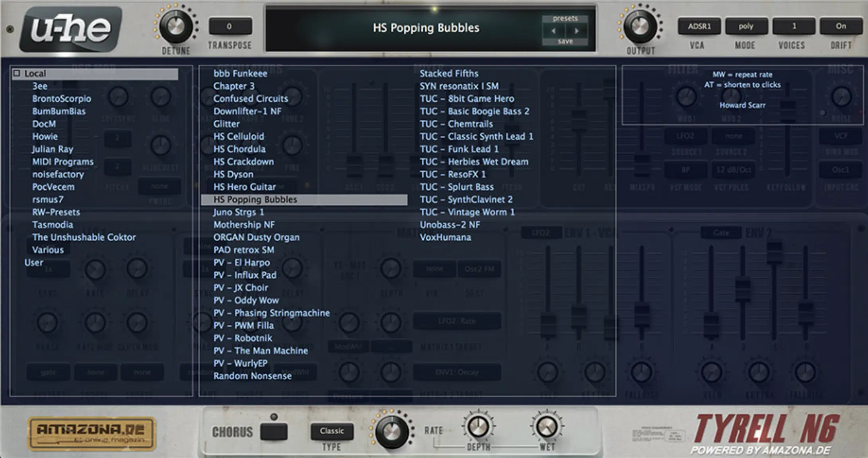Load the VoxHumana preset
The width and height of the screenshot is (868, 458).
446,237
